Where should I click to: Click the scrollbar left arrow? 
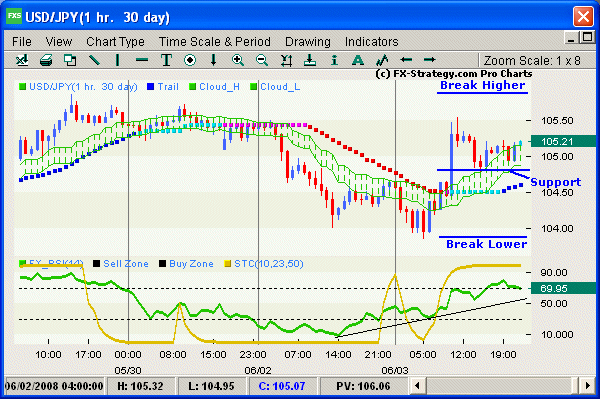(x=418, y=385)
